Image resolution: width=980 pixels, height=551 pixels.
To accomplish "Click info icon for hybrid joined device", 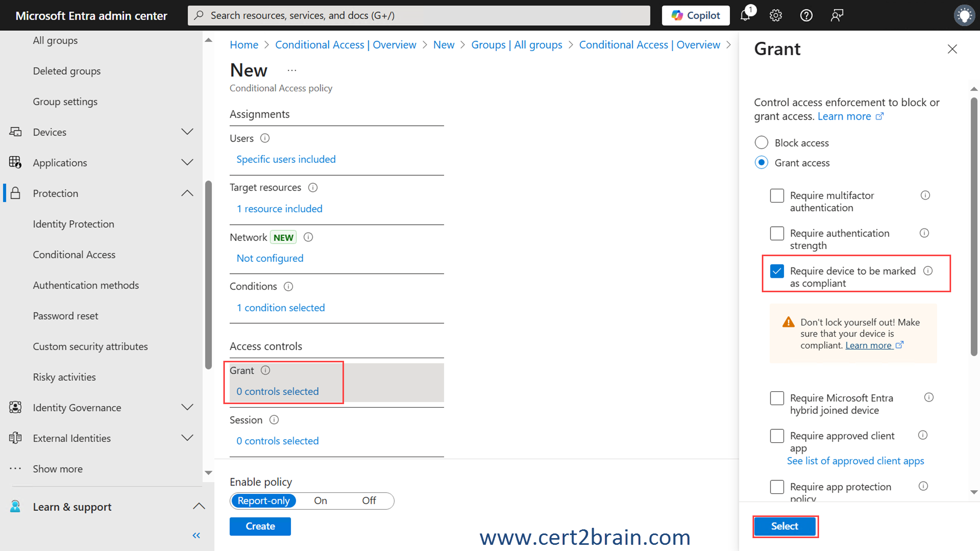I will [929, 397].
